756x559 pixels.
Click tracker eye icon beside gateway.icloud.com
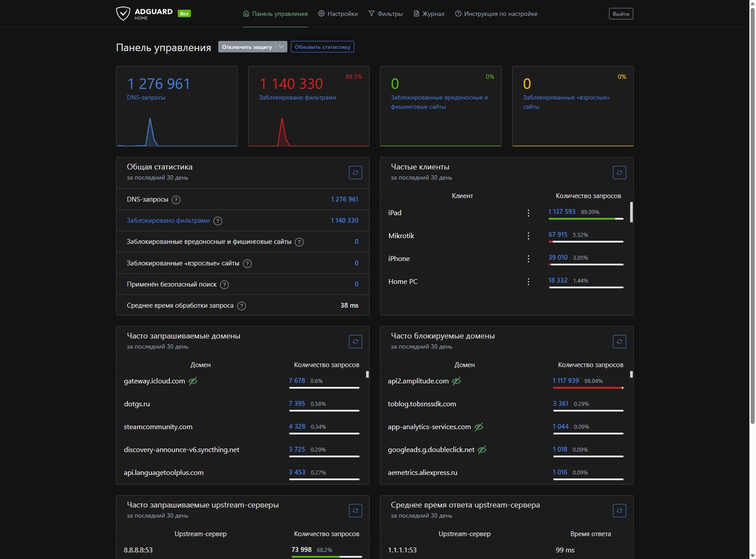coord(193,381)
